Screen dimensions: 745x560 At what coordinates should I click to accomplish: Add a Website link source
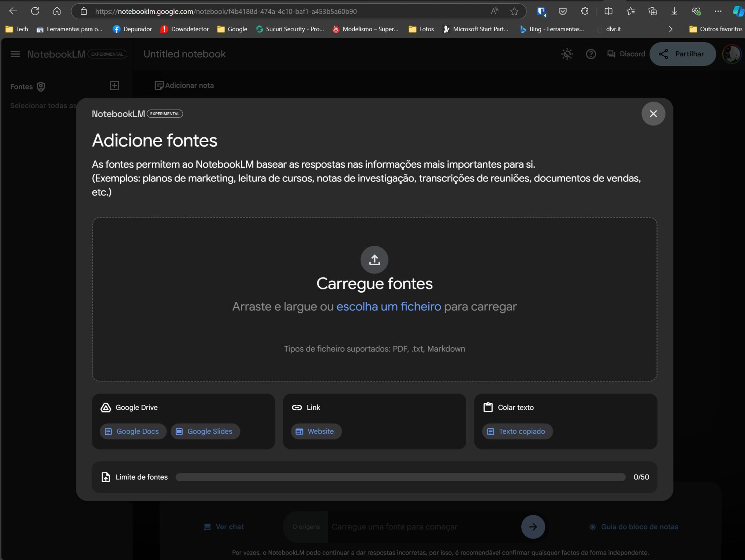click(316, 431)
